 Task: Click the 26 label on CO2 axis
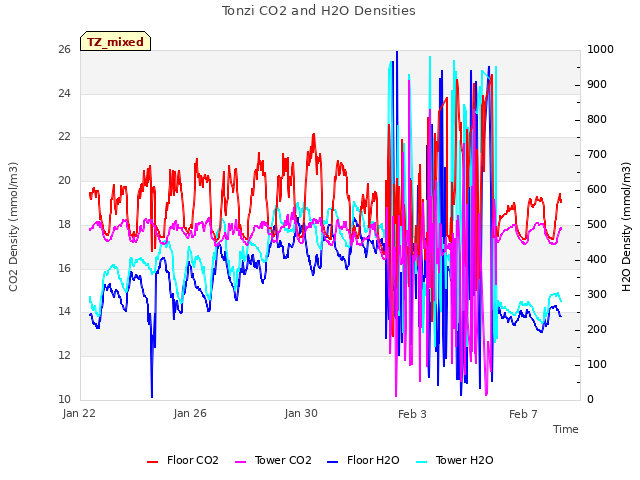64,49
